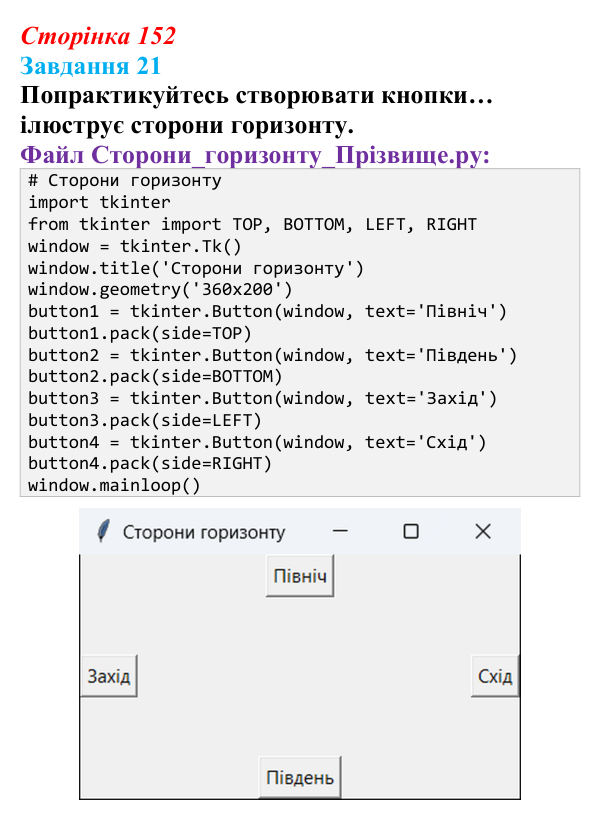Click the line 'button1.pack(side=TOP)'
600x820 pixels.
pos(140,333)
